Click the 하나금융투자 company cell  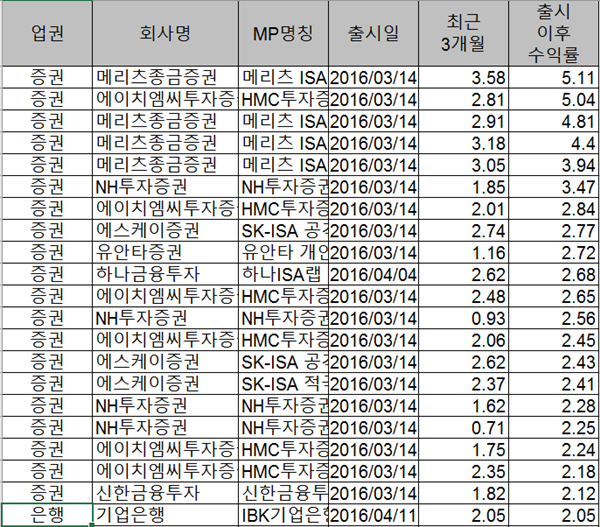[x=165, y=274]
